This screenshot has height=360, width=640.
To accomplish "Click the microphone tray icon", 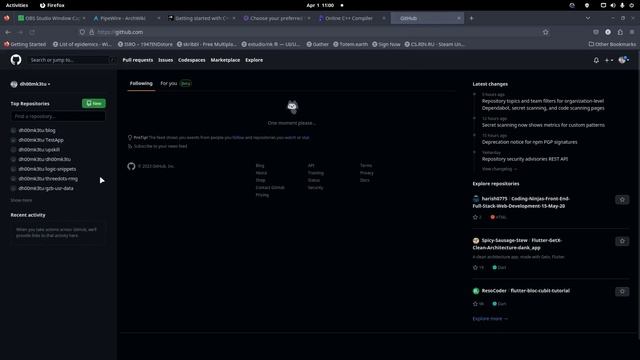I will tap(622, 5).
